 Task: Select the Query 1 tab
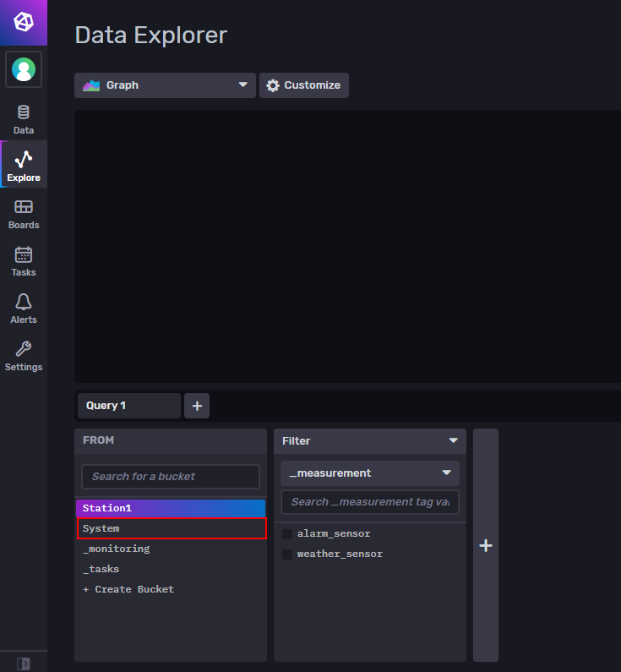(129, 406)
